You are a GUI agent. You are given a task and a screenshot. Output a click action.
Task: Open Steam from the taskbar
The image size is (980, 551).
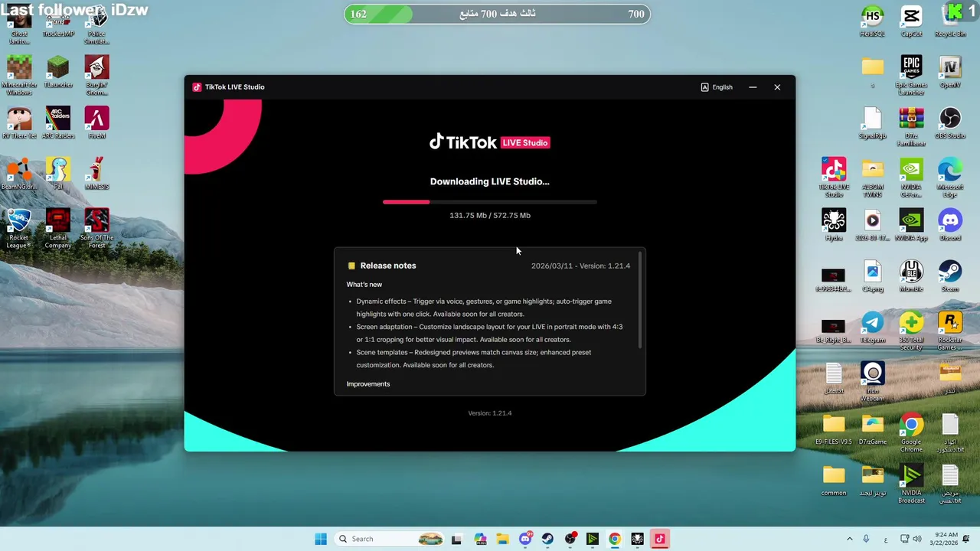[547, 539]
